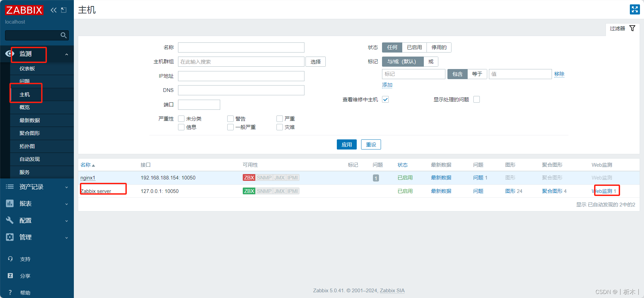
Task: Click the Zabbix logo
Action: [24, 10]
